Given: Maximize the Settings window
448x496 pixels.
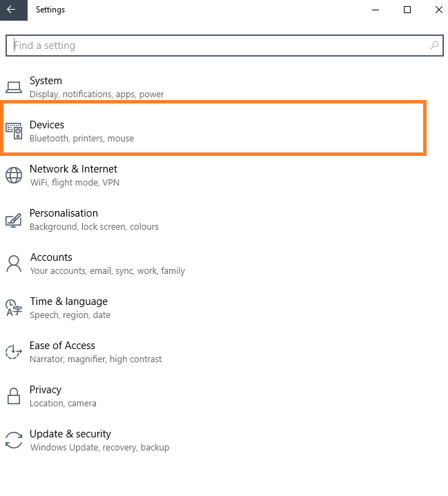Looking at the screenshot, I should (407, 10).
